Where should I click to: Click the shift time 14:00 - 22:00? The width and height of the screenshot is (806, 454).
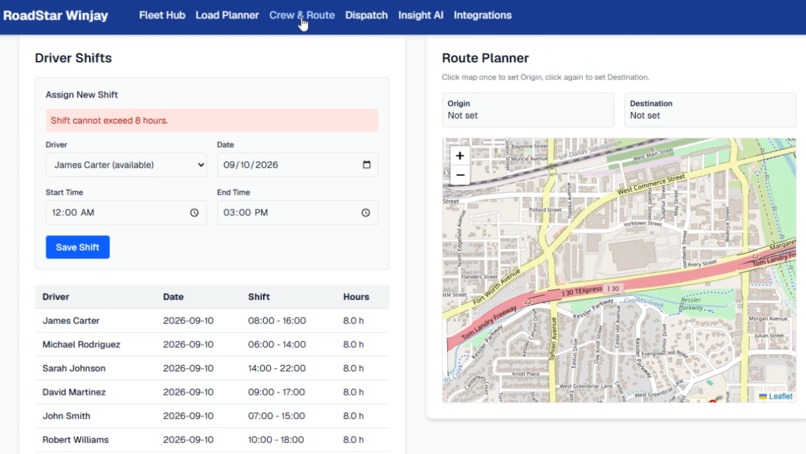click(277, 368)
